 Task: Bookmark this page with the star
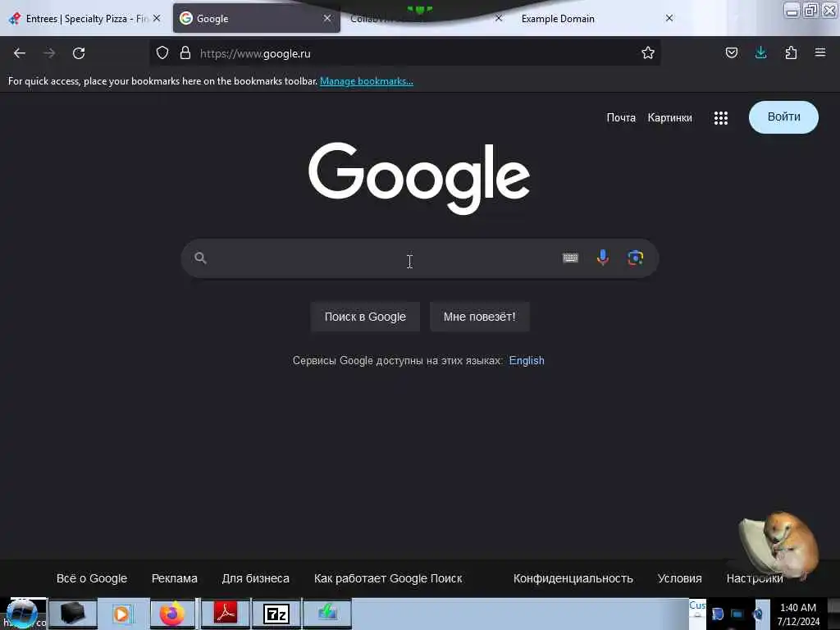648,52
